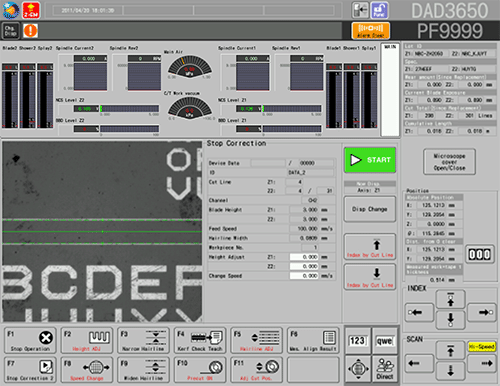Click the Height Adjust Z2 input field

[x=304, y=266]
